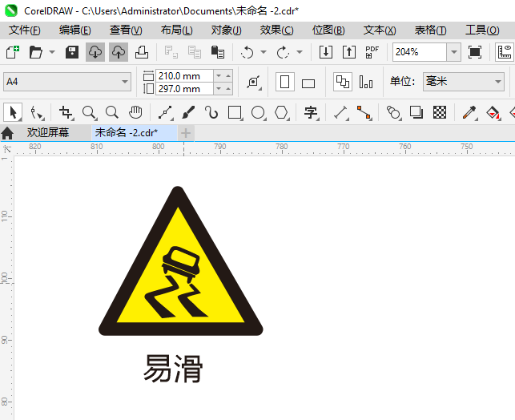Select the Connector tool
The height and width of the screenshot is (420, 515).
tap(364, 113)
